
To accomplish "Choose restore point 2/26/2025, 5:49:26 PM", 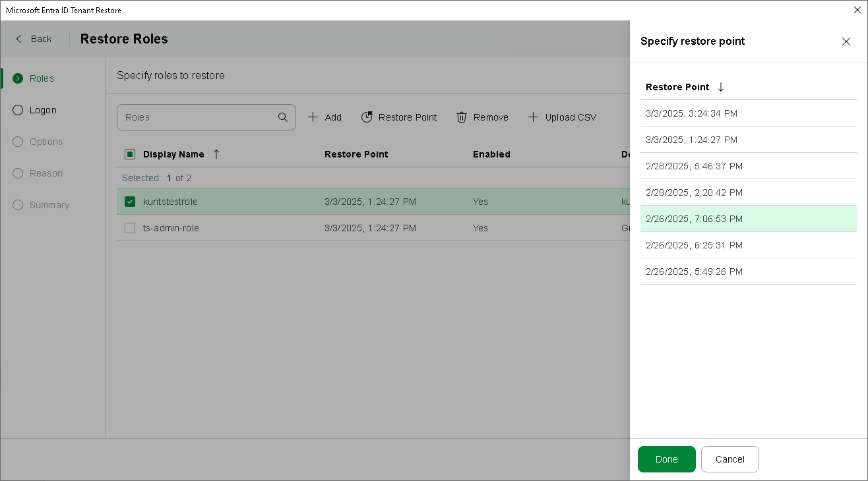I will [694, 271].
